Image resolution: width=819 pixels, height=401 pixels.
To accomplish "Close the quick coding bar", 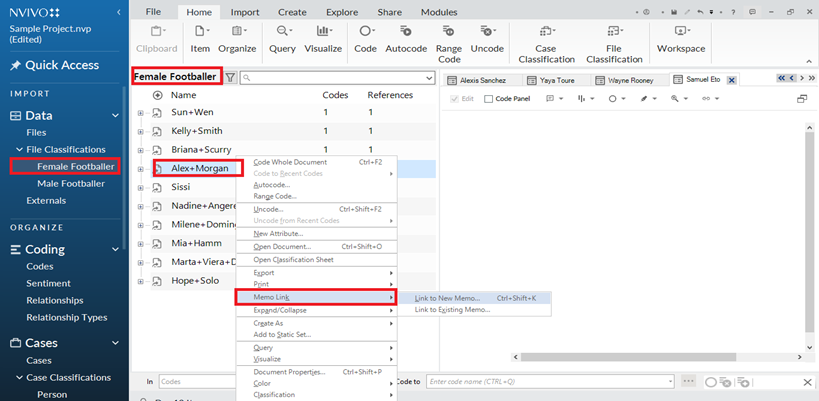I will pos(806,382).
